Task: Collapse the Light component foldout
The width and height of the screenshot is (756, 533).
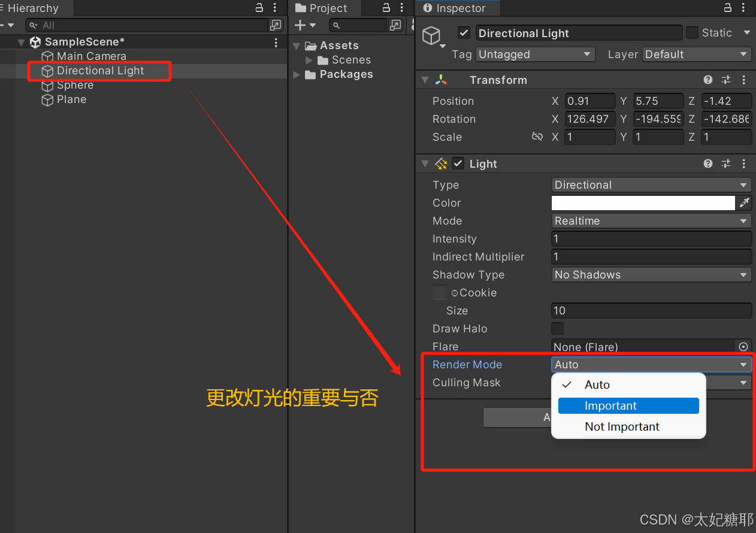Action: tap(425, 163)
